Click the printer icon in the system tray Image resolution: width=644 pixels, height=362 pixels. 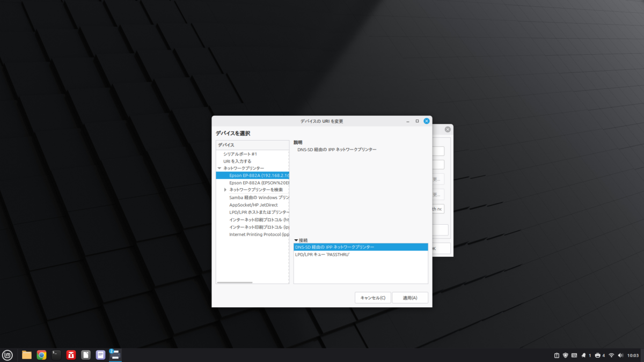pos(598,356)
